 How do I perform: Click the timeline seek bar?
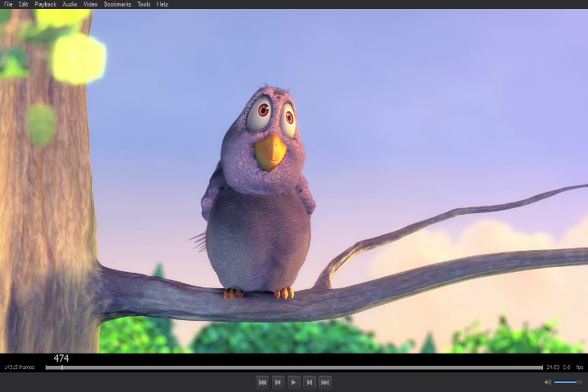(x=294, y=367)
